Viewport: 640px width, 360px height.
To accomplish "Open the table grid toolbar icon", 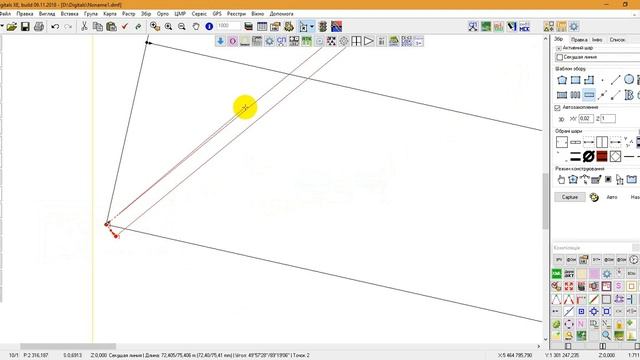I will coord(262,27).
